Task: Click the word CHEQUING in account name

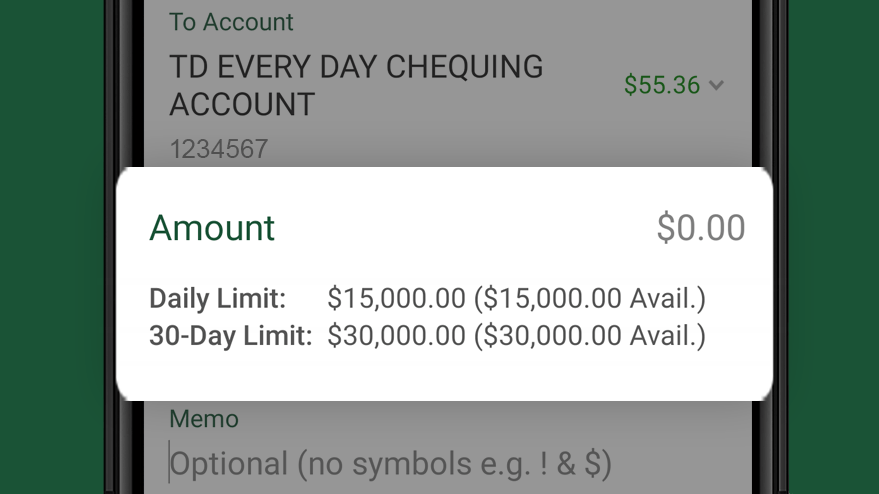Action: [x=464, y=67]
